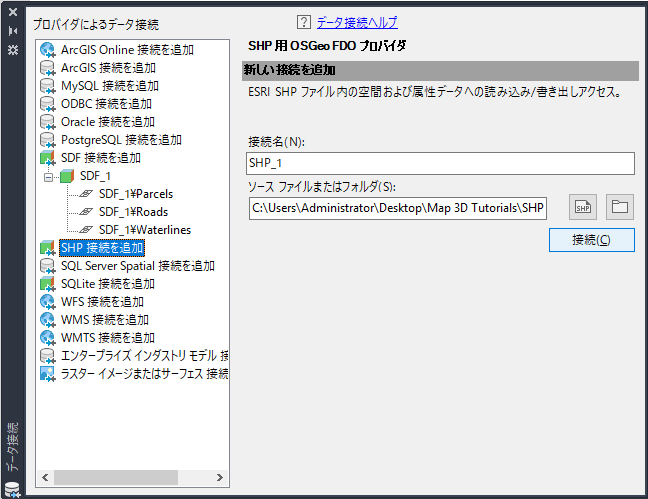Click the SDF_1 connection cube icon

pyautogui.click(x=67, y=176)
